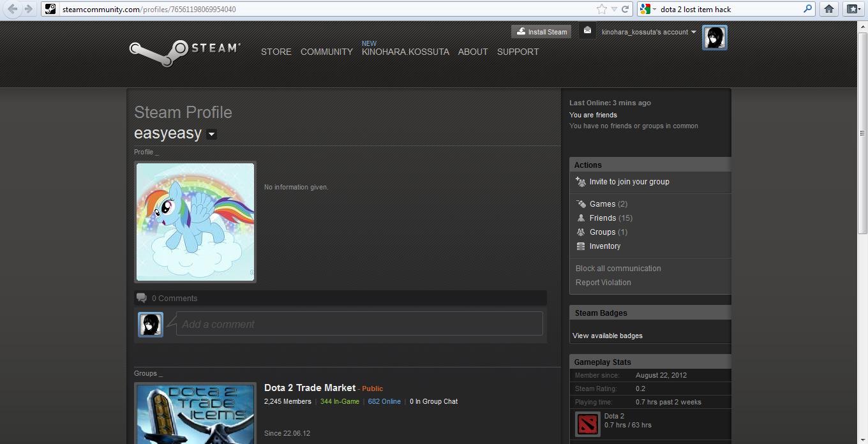Click the commenter avatar beside comment box
The height and width of the screenshot is (444, 868).
[151, 324]
